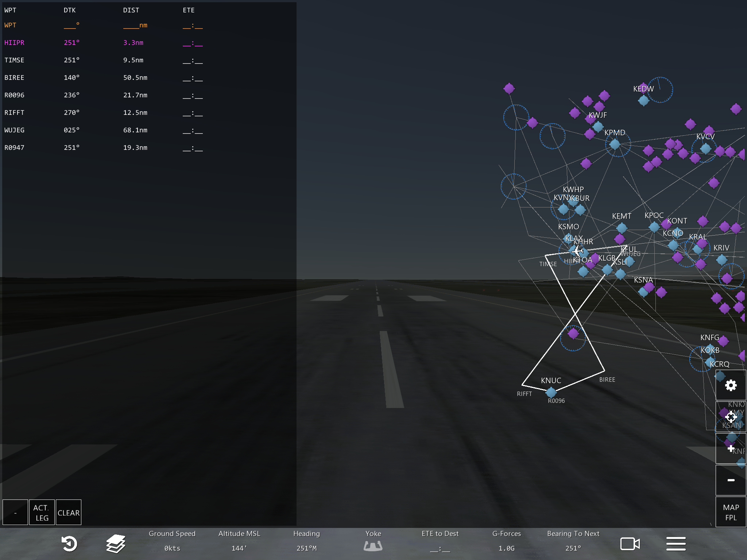Screen dimensions: 747x560
Task: Click the minus button beside ACT. LEG
Action: (x=15, y=512)
